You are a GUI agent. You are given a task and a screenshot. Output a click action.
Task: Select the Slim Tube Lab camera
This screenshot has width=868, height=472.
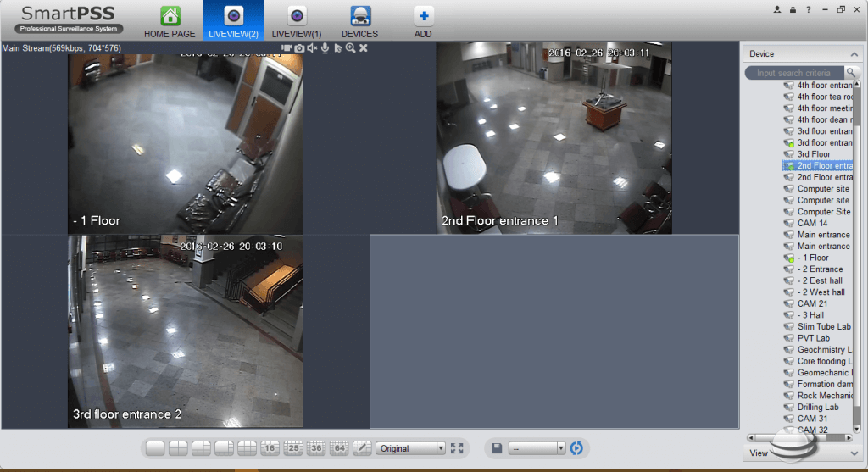(818, 327)
